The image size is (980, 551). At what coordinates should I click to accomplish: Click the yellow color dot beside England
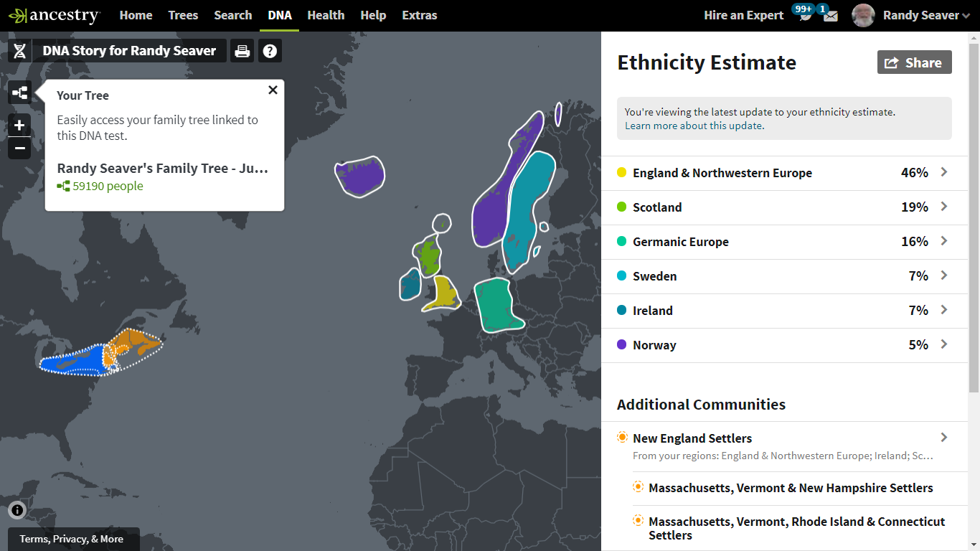[623, 172]
